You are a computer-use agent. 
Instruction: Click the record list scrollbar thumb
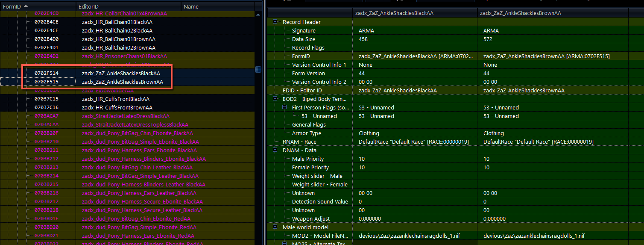258,69
